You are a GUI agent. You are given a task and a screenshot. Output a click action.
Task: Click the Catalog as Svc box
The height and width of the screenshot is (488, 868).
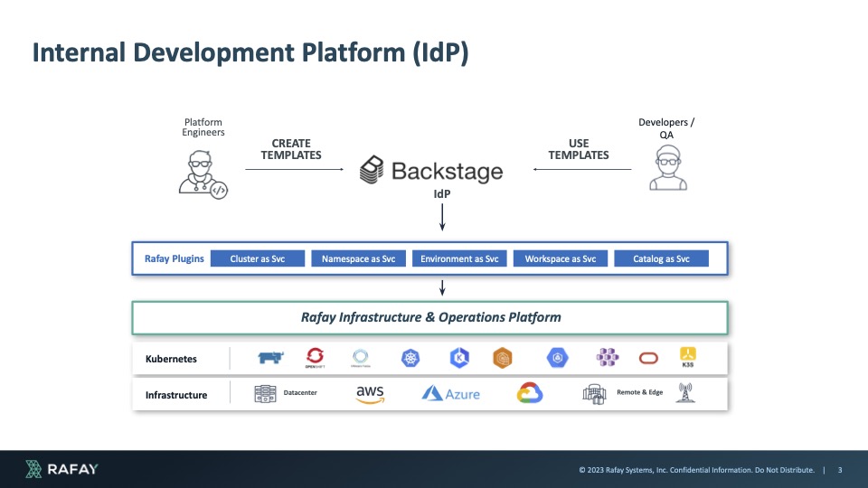[x=661, y=258]
